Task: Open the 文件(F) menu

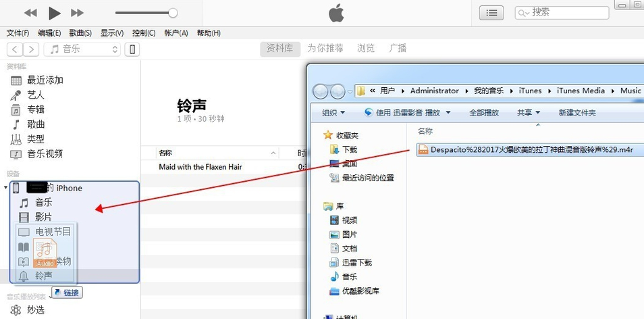Action: [x=18, y=33]
